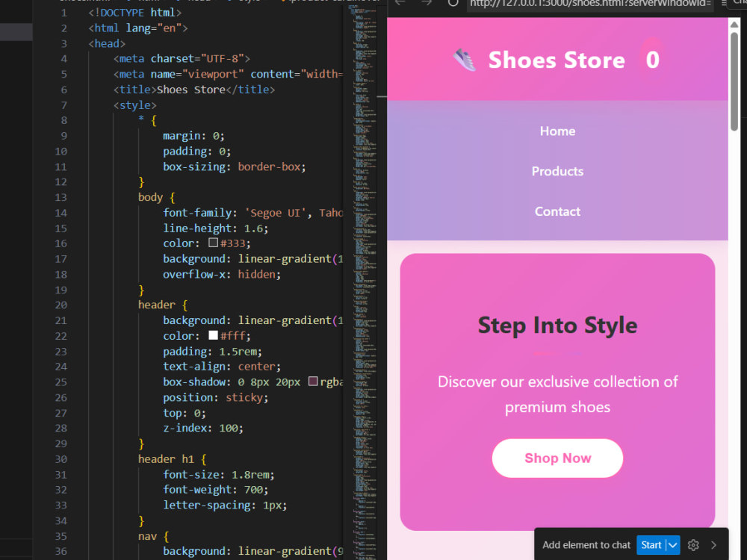The width and height of the screenshot is (747, 560).
Task: Open the Start button dropdown arrow
Action: [x=673, y=545]
